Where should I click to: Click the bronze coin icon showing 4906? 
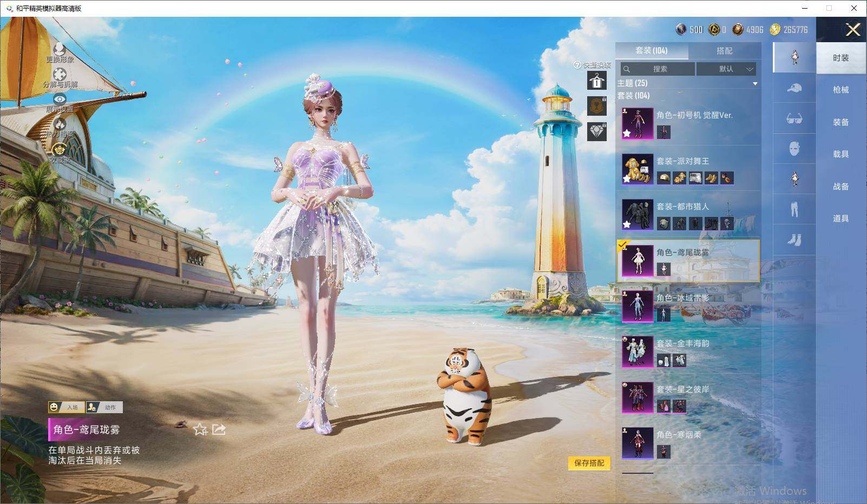point(738,29)
